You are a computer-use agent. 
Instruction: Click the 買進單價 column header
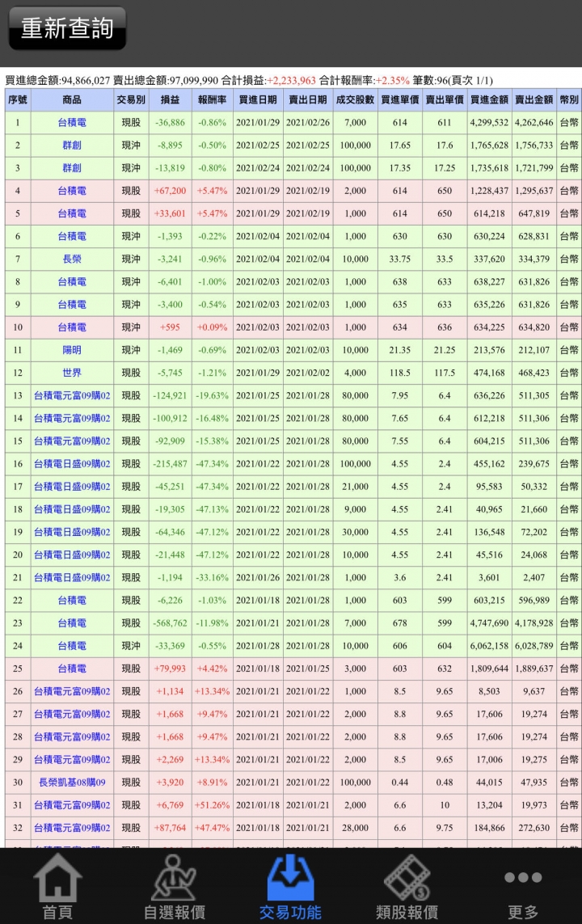pos(400,99)
